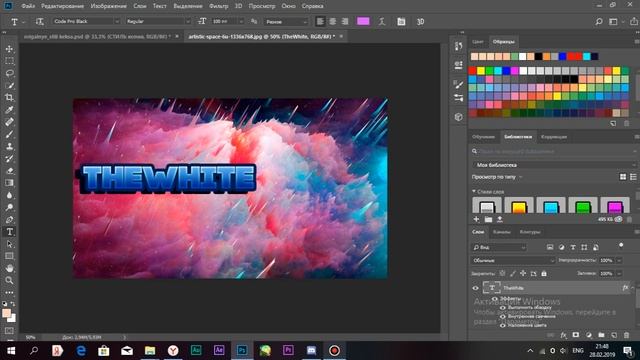The height and width of the screenshot is (360, 640).
Task: Open History panel icon in collapsed dock
Action: (x=459, y=46)
